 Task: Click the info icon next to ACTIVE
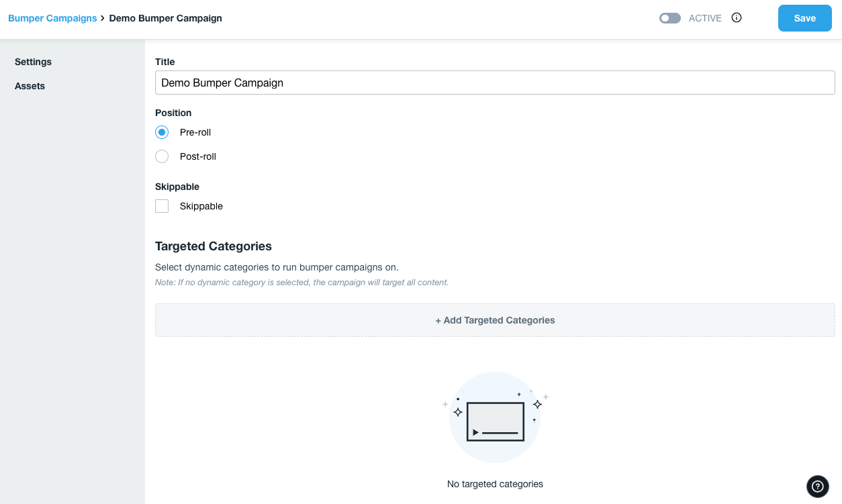point(737,18)
